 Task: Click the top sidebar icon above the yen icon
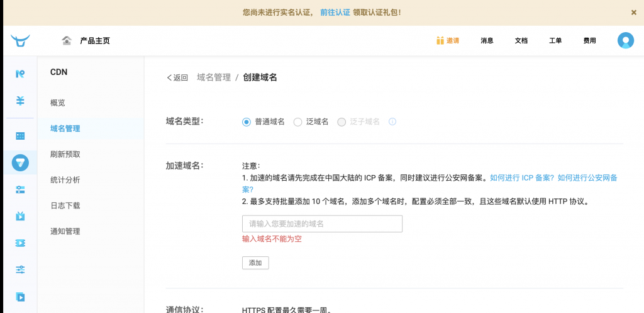[x=20, y=74]
